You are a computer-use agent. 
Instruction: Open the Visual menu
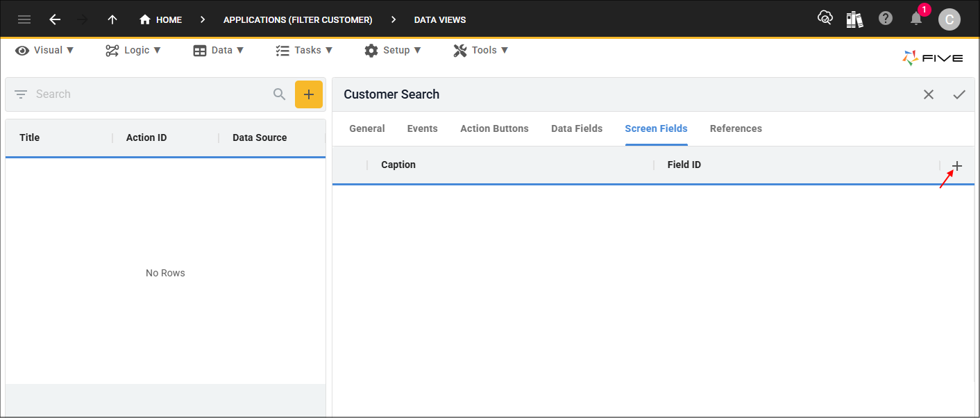click(x=44, y=50)
